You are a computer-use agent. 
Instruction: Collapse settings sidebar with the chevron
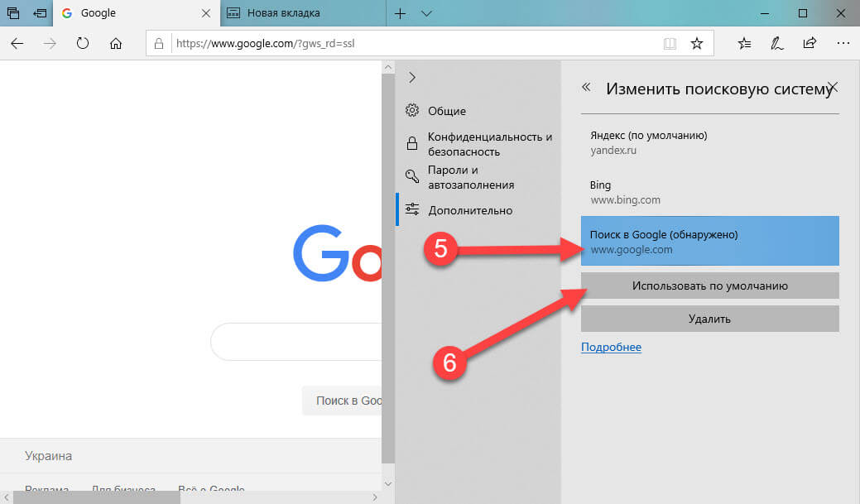point(412,77)
